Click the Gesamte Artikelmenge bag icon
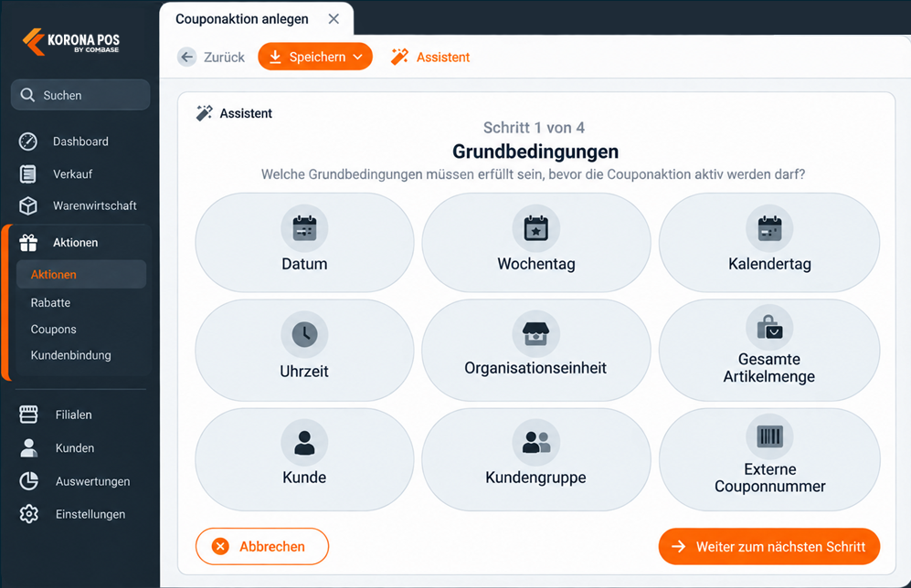The height and width of the screenshot is (588, 911). point(769,327)
